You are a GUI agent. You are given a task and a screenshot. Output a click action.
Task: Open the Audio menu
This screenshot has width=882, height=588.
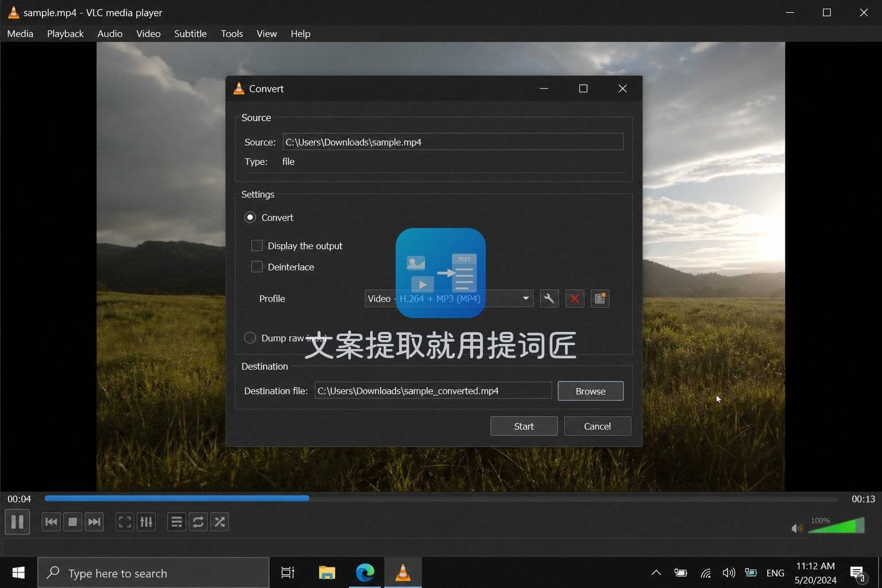coord(110,34)
